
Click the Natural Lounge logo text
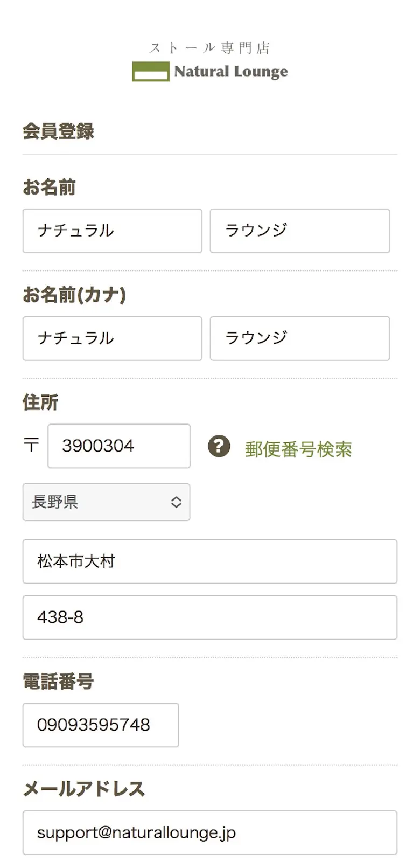point(231,72)
